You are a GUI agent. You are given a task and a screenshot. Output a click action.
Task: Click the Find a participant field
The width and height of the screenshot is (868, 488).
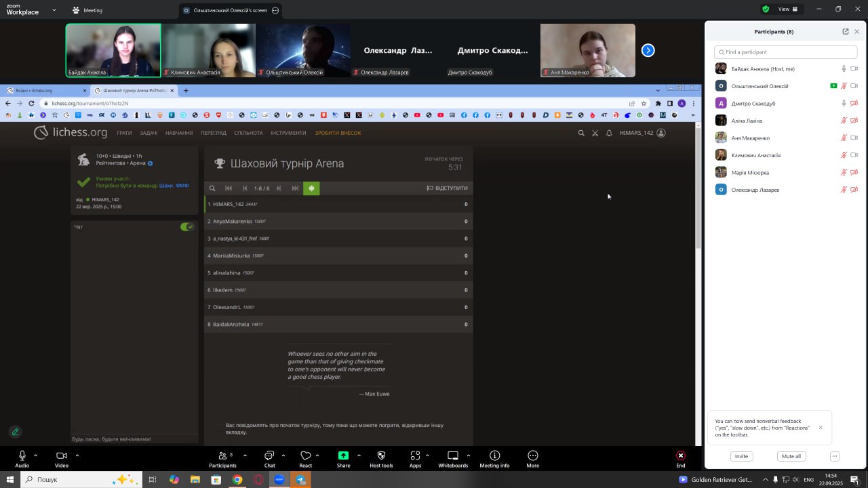pos(785,52)
